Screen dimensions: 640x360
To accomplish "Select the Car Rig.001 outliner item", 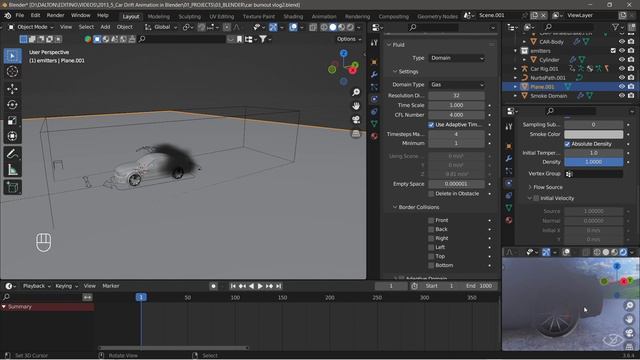I will [544, 69].
